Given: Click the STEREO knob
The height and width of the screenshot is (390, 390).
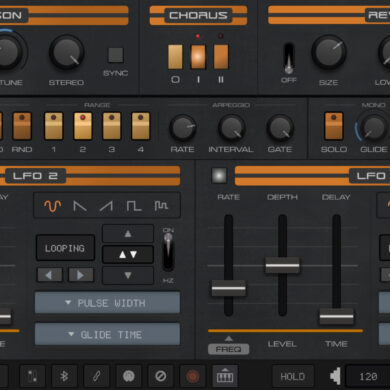Looking at the screenshot, I should pos(67,52).
